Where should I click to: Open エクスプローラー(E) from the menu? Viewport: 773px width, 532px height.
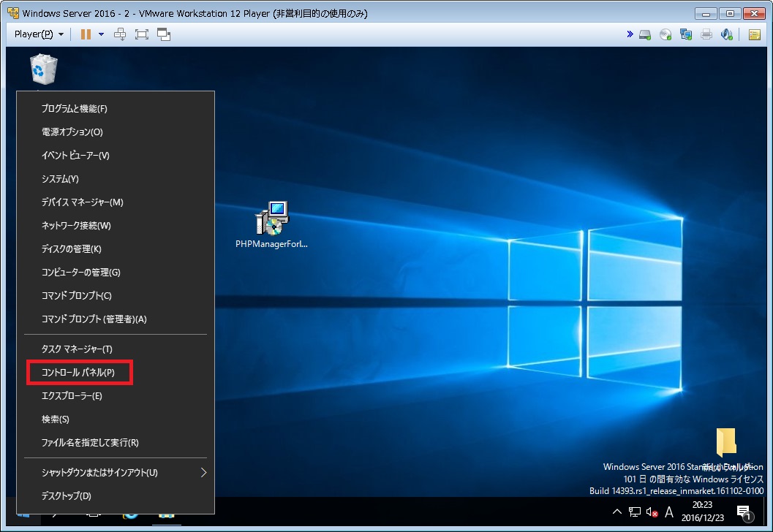116,395
